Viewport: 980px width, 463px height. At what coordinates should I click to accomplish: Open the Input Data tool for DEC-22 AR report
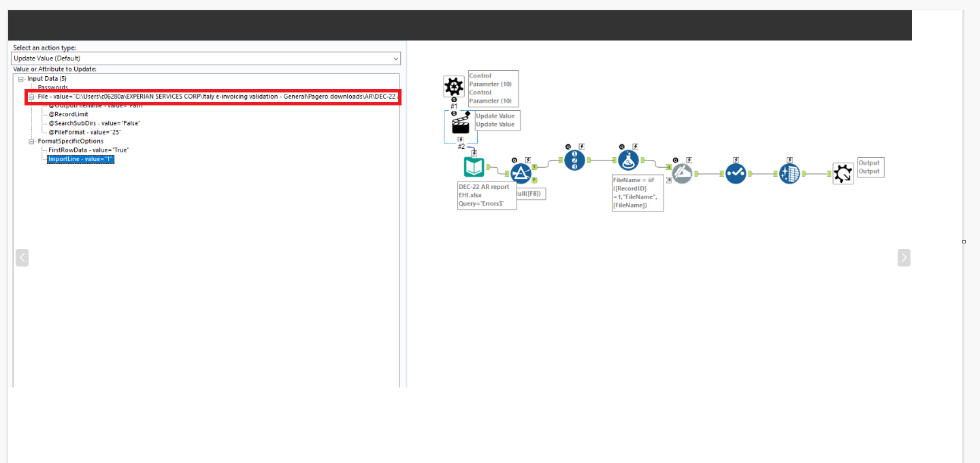474,166
